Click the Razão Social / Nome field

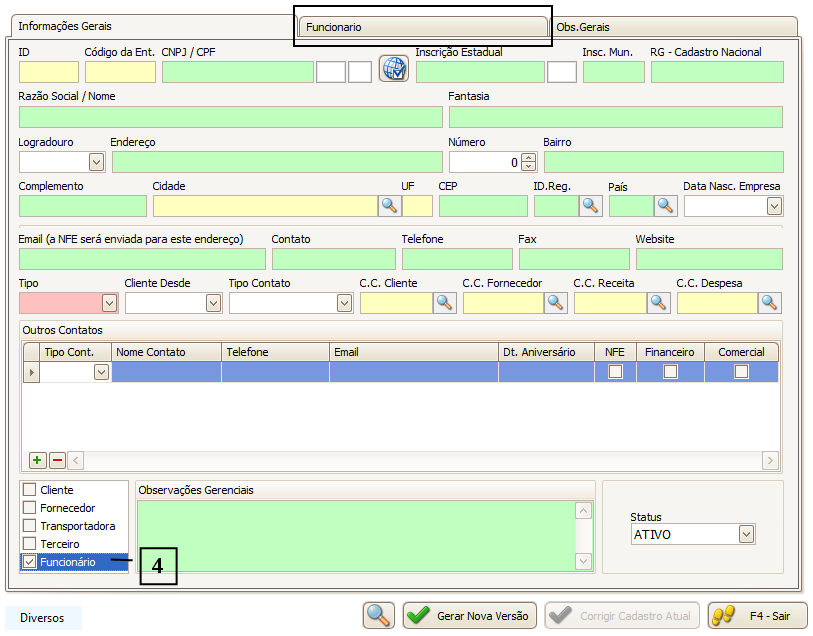click(230, 117)
